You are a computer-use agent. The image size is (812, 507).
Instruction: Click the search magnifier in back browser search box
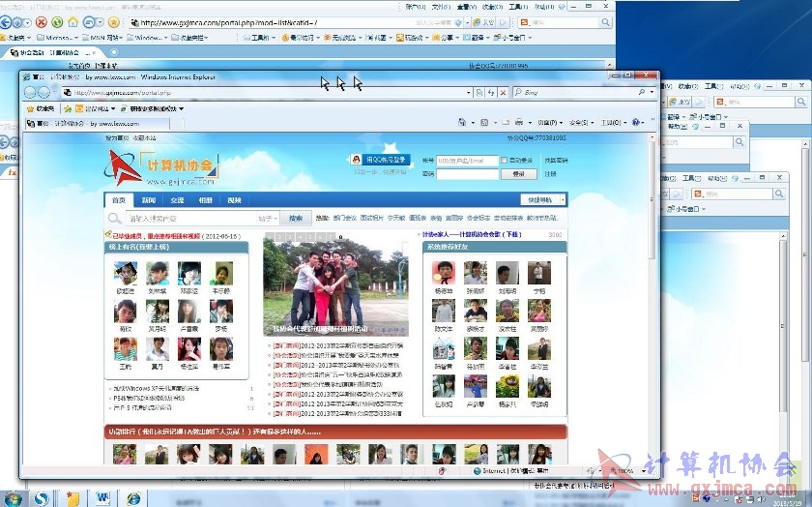(x=605, y=22)
